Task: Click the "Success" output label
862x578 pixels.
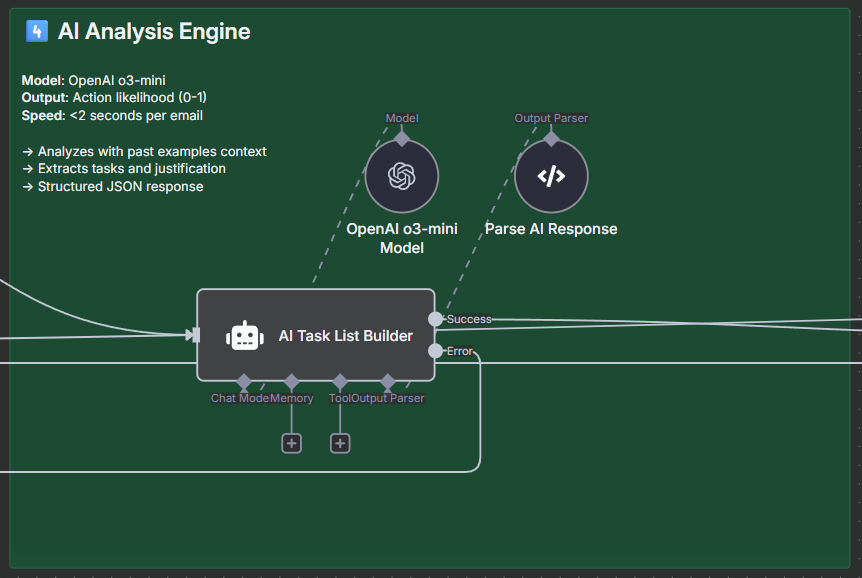Action: [468, 319]
